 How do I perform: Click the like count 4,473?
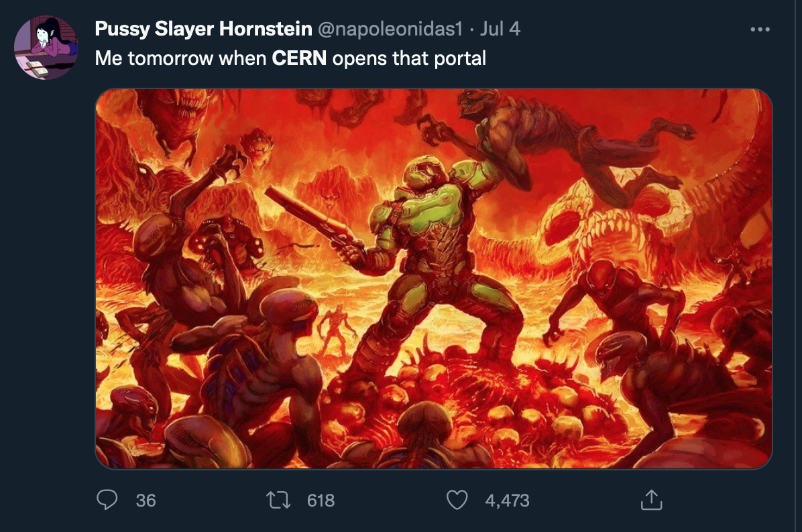click(x=507, y=500)
